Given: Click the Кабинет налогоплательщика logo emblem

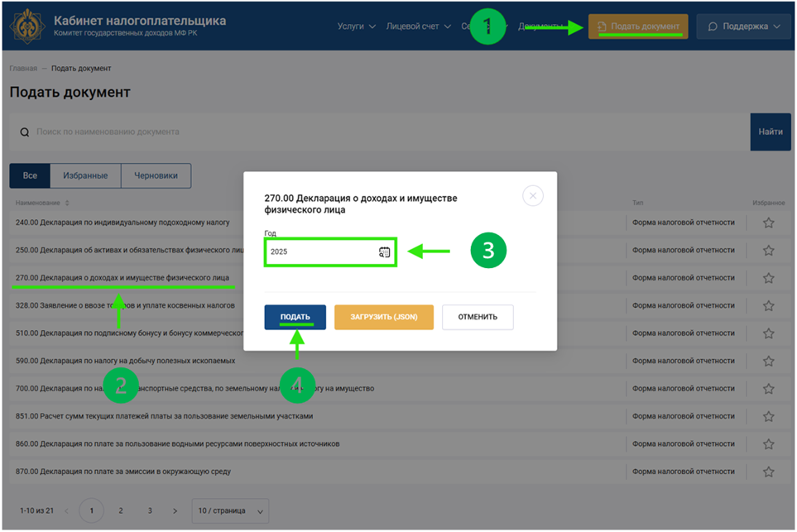Looking at the screenshot, I should (x=27, y=26).
